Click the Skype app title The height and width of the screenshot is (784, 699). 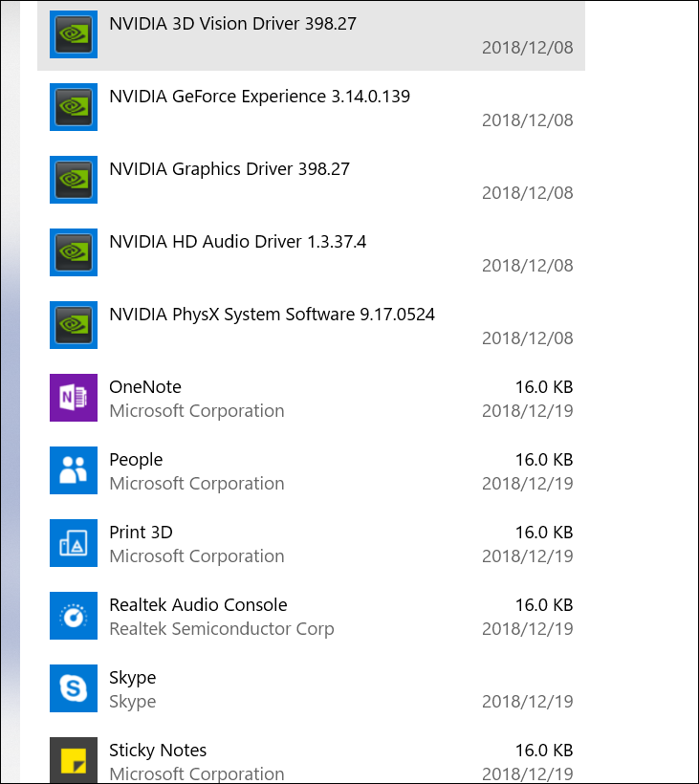click(x=133, y=678)
